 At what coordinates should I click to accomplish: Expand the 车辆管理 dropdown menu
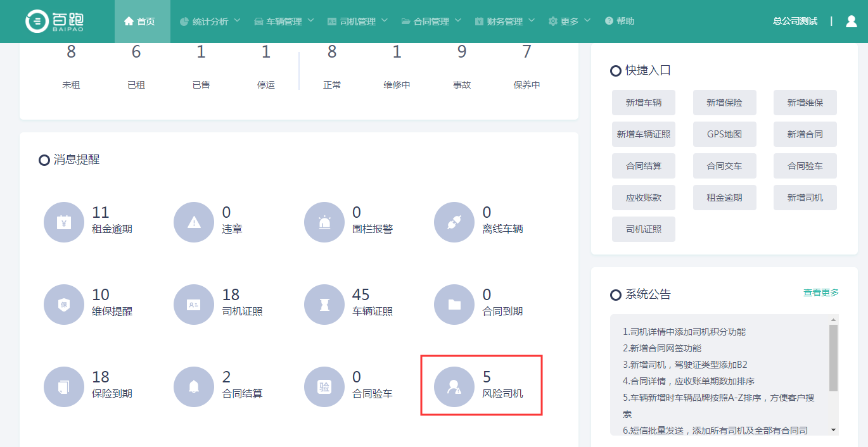(x=284, y=22)
